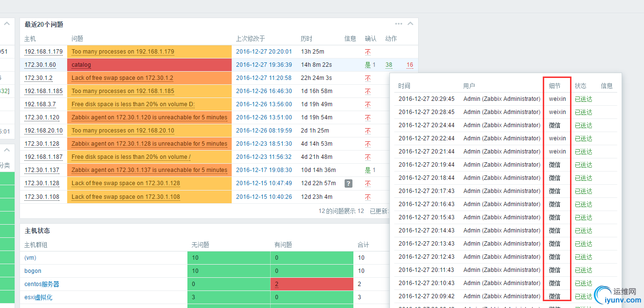
Task: Open the bogon host group link
Action: (33, 271)
